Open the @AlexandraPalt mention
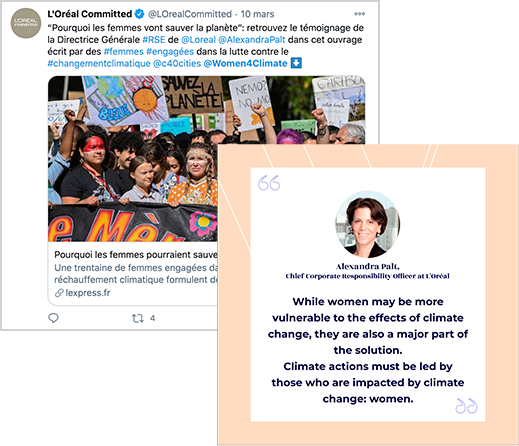 pos(252,40)
